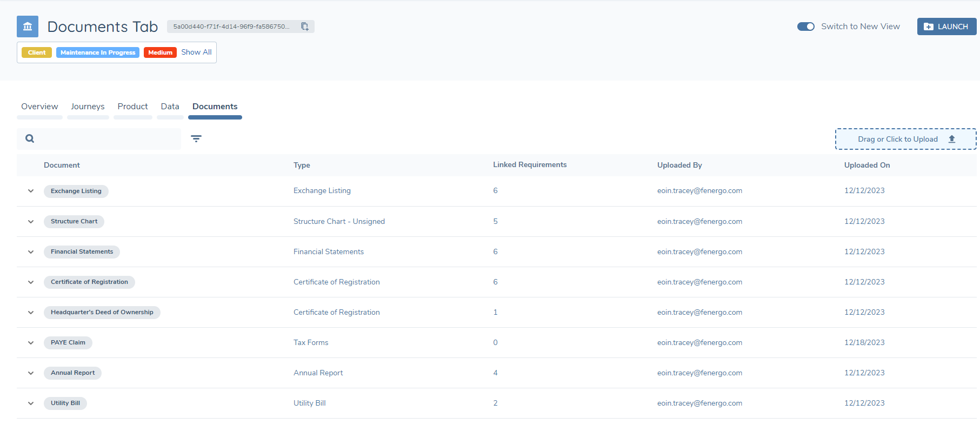Expand the Exchange Listing row
The height and width of the screenshot is (424, 980).
pyautogui.click(x=31, y=191)
